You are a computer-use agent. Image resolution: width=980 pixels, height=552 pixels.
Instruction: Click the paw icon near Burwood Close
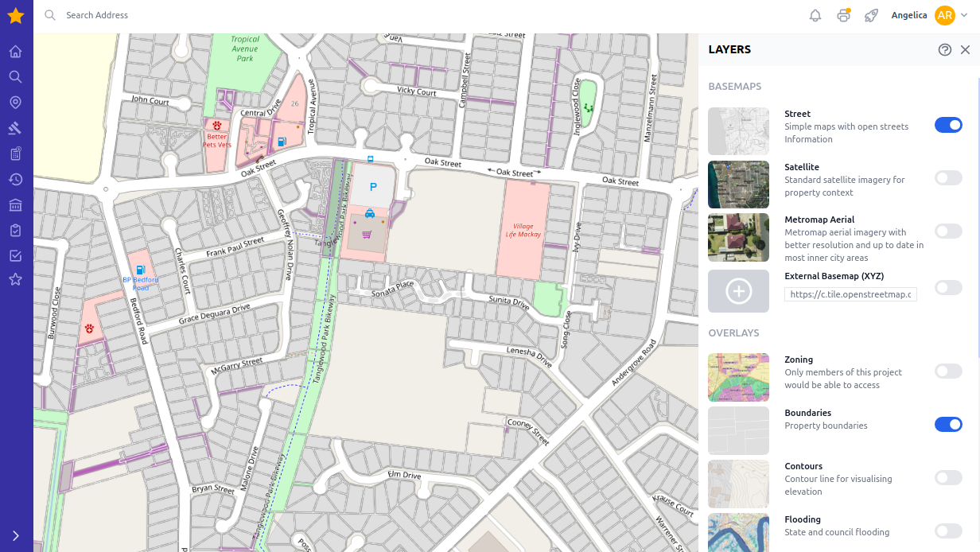click(90, 328)
